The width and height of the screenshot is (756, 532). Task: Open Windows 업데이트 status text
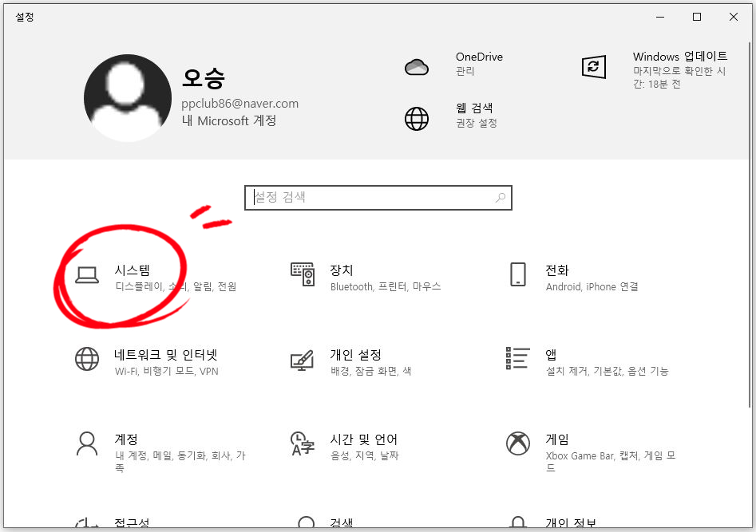[679, 77]
